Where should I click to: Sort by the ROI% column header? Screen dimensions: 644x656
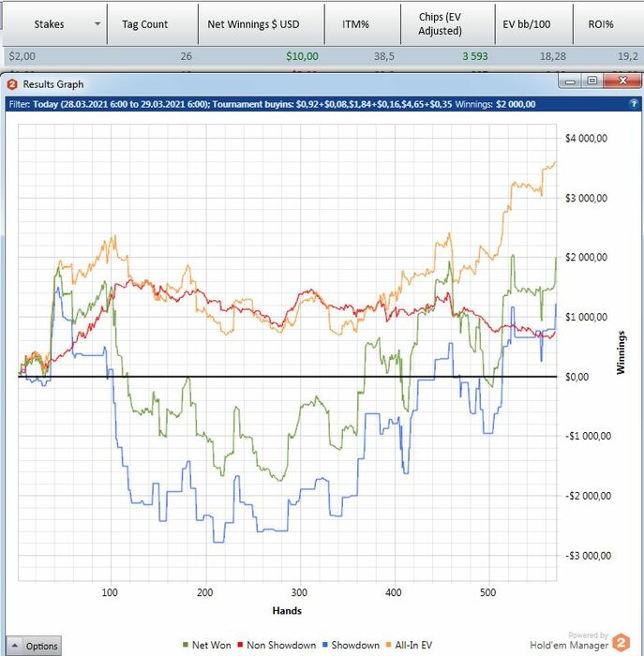pyautogui.click(x=601, y=24)
